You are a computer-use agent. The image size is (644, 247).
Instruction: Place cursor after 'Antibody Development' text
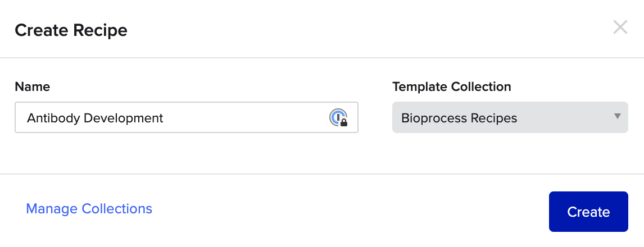click(164, 118)
